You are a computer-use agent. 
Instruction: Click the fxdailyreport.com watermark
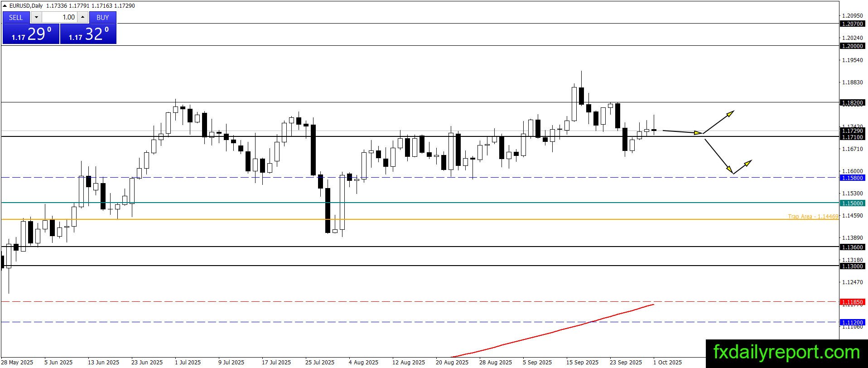pyautogui.click(x=786, y=353)
